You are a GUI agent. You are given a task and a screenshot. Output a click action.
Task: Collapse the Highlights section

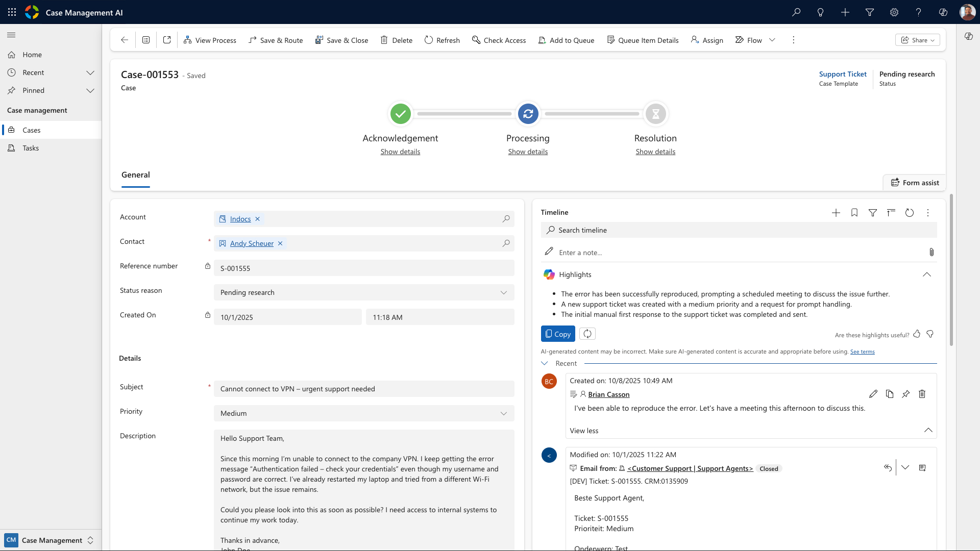tap(926, 274)
